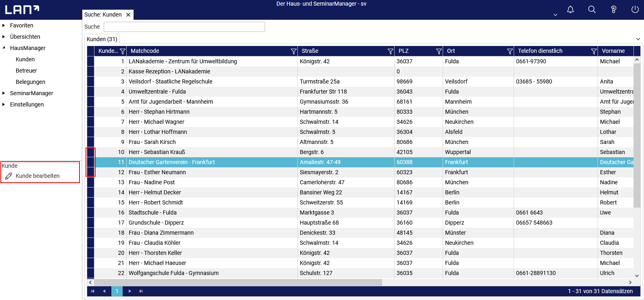Click Kunde bearbeiten action

(x=37, y=176)
